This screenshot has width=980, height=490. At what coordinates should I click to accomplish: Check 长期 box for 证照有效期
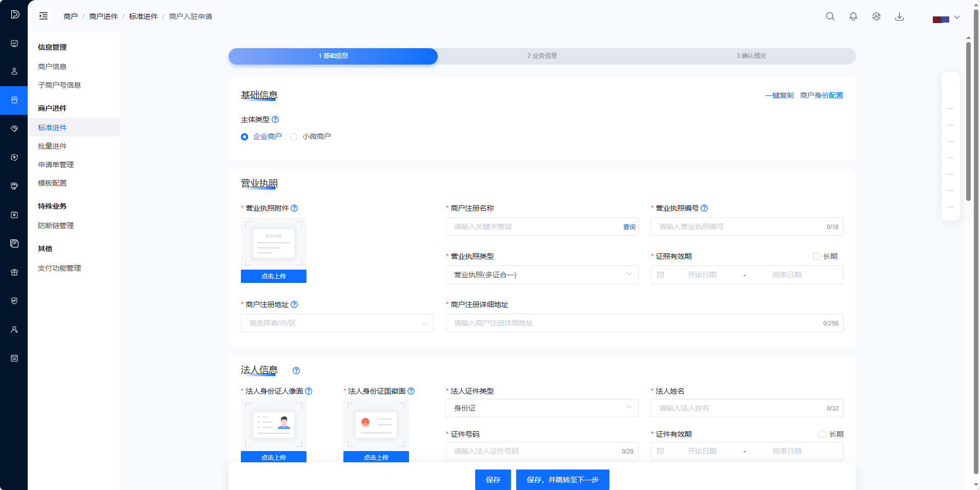(x=816, y=256)
